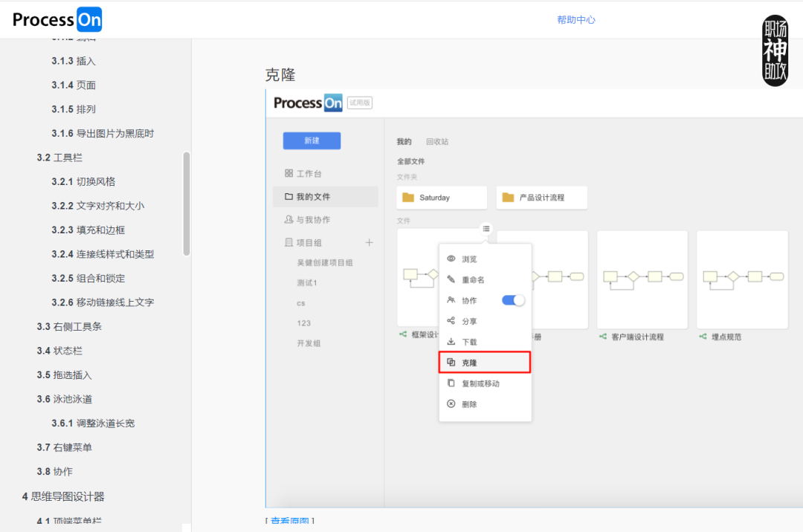Open section 3.5 拖选插入
Image resolution: width=803 pixels, height=532 pixels.
(x=64, y=375)
